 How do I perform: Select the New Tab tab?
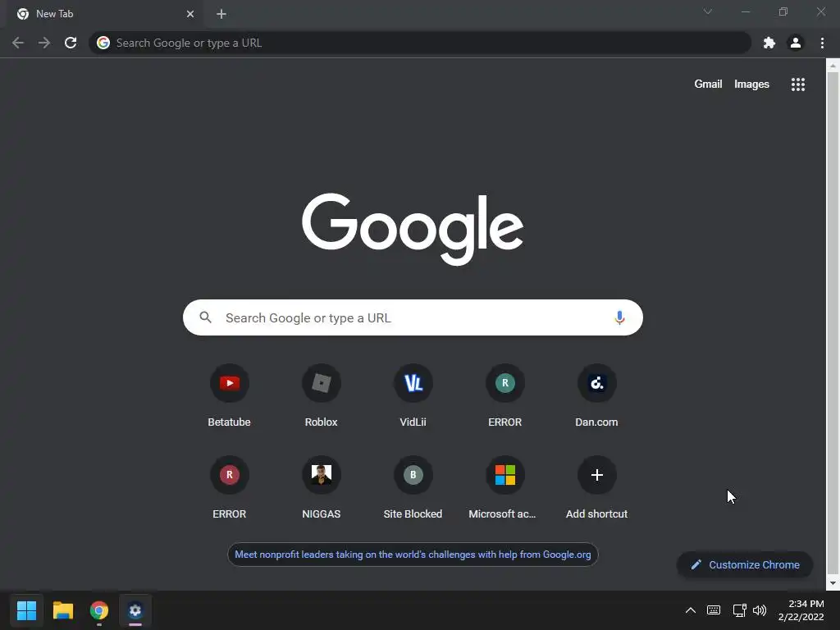[105, 14]
